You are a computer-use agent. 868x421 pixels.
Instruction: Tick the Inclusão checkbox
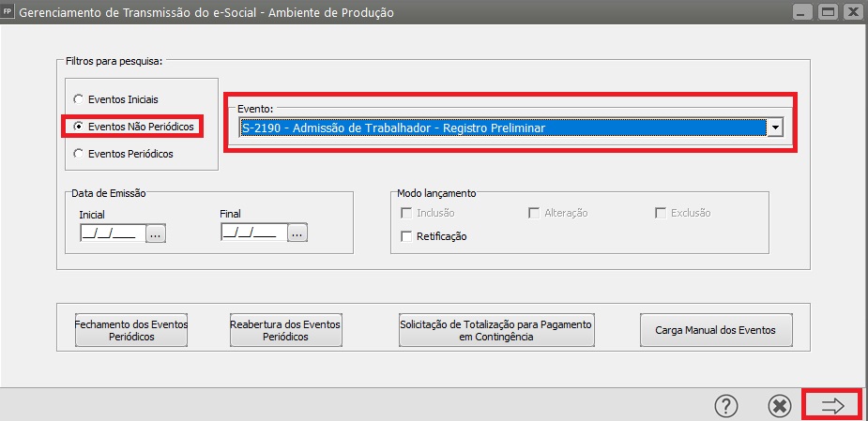click(407, 213)
